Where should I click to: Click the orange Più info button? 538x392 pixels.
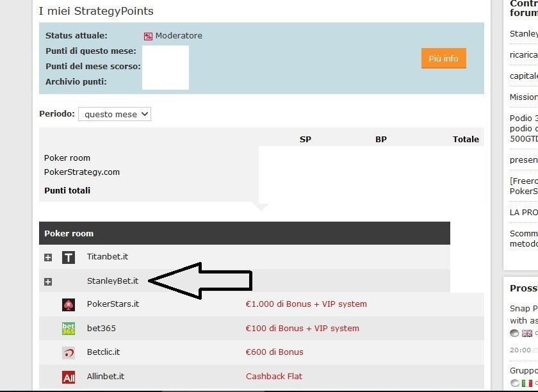pyautogui.click(x=444, y=58)
